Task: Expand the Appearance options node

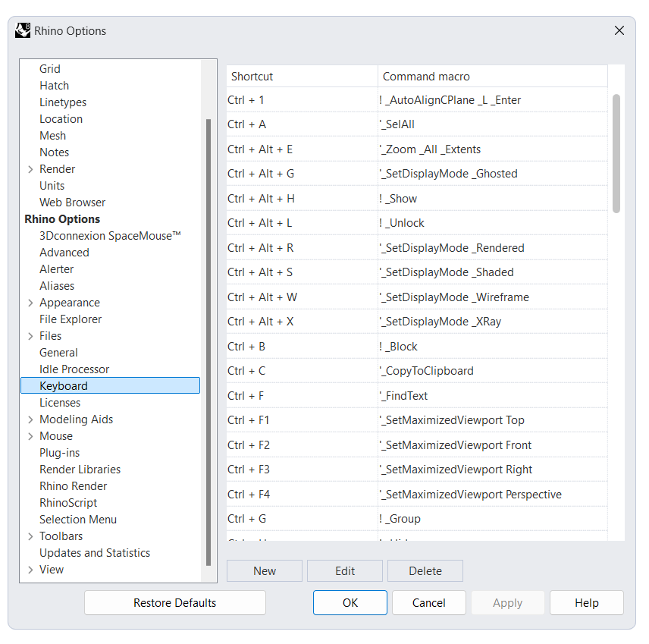Action: pyautogui.click(x=30, y=303)
